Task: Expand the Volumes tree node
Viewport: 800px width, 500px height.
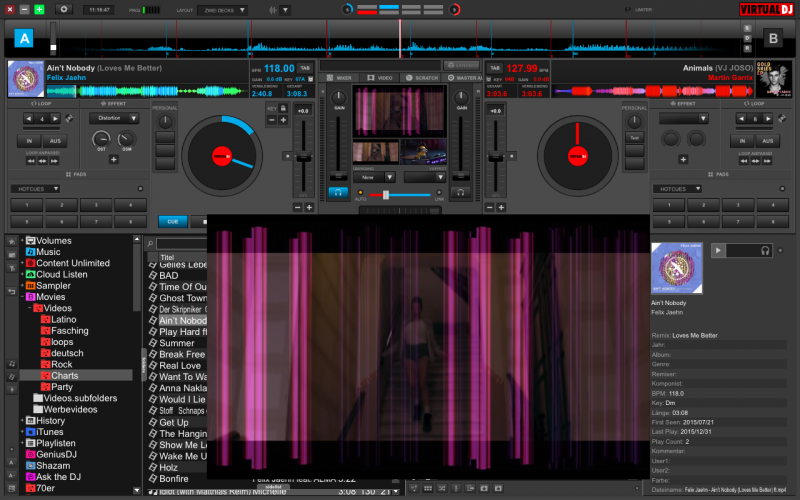Action: pyautogui.click(x=22, y=240)
